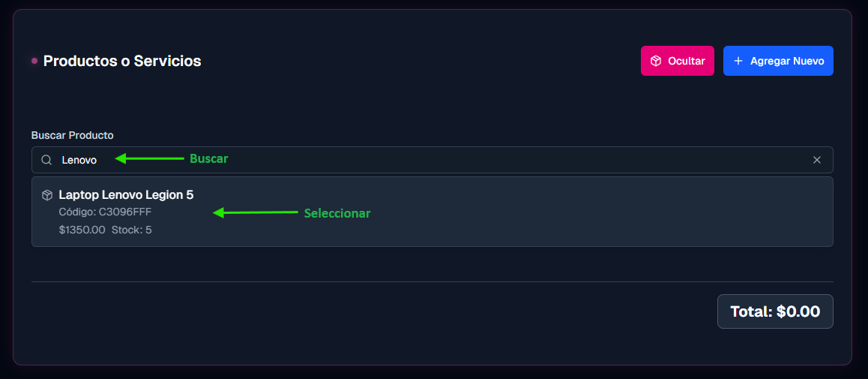Click the package icon beside Laptop Lenovo Legion 5

coord(47,195)
